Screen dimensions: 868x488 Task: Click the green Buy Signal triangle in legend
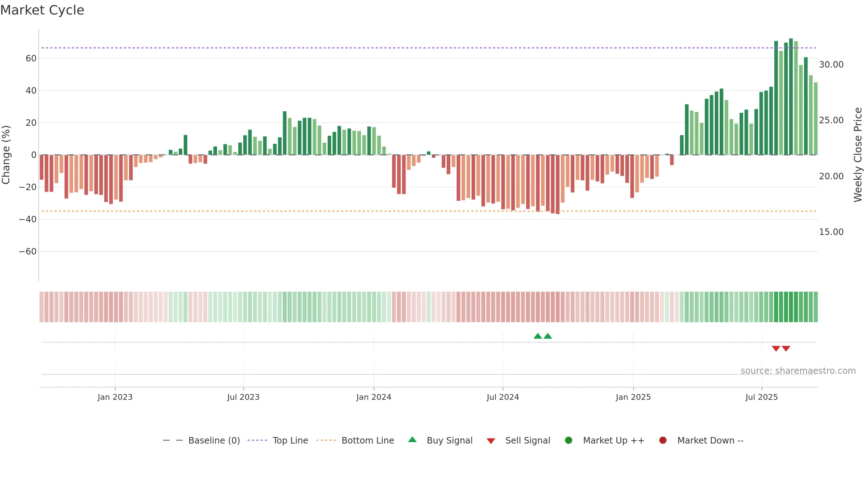[412, 440]
